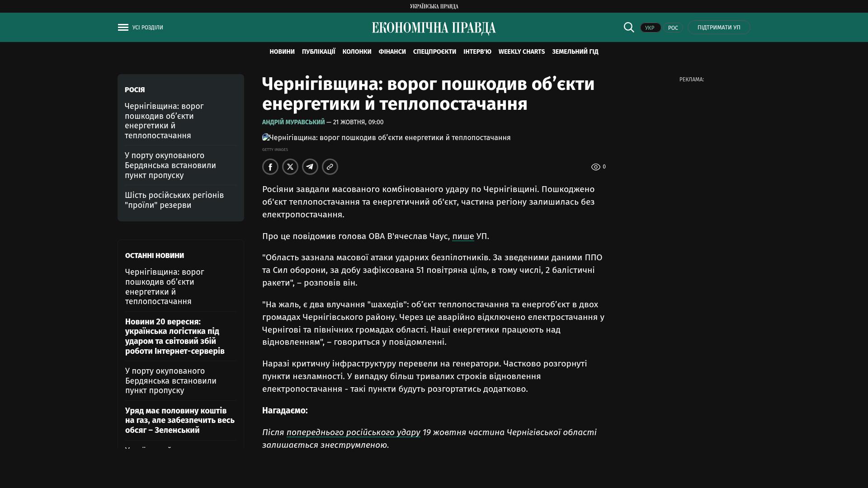Click the Економічна правда logo

pyautogui.click(x=434, y=28)
